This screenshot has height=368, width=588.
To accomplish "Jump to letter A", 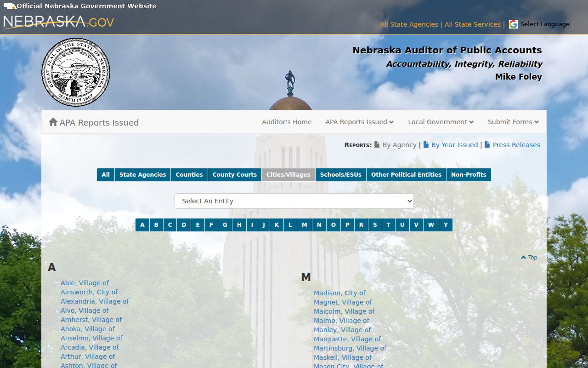I will point(142,225).
